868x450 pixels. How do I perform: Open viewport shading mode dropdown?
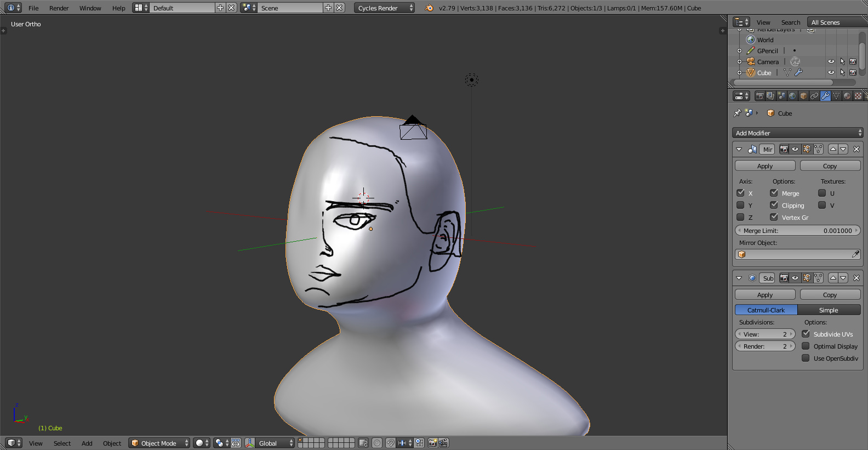click(x=202, y=443)
